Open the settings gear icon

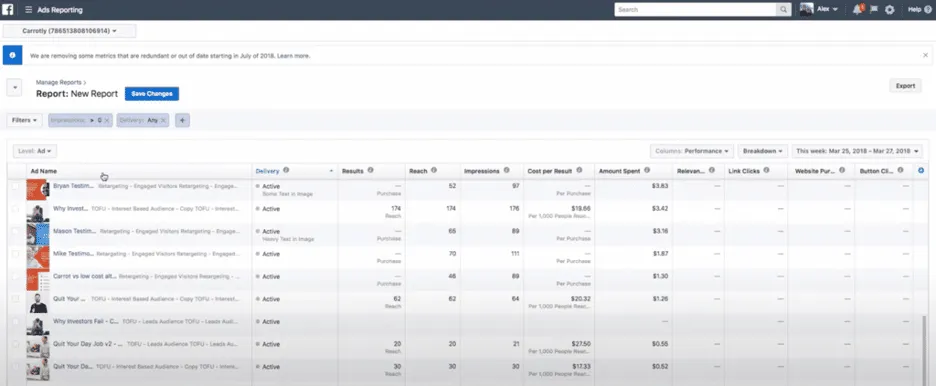889,10
